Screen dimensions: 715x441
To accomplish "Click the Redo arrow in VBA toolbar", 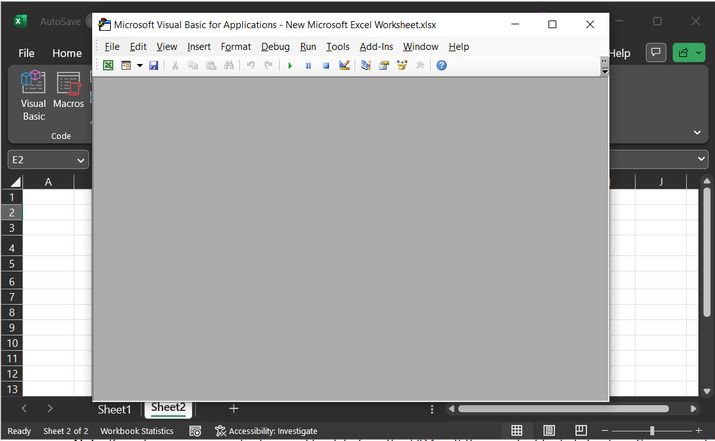I will tap(269, 65).
